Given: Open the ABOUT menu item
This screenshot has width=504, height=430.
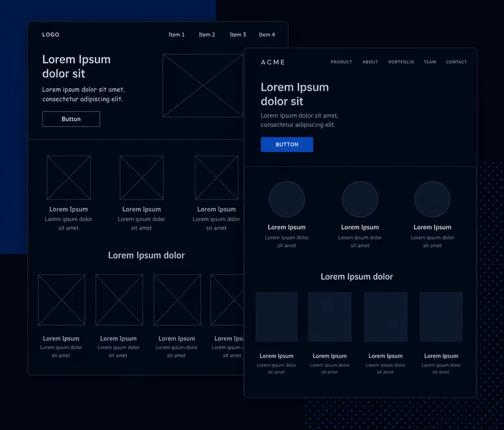Looking at the screenshot, I should tap(370, 62).
